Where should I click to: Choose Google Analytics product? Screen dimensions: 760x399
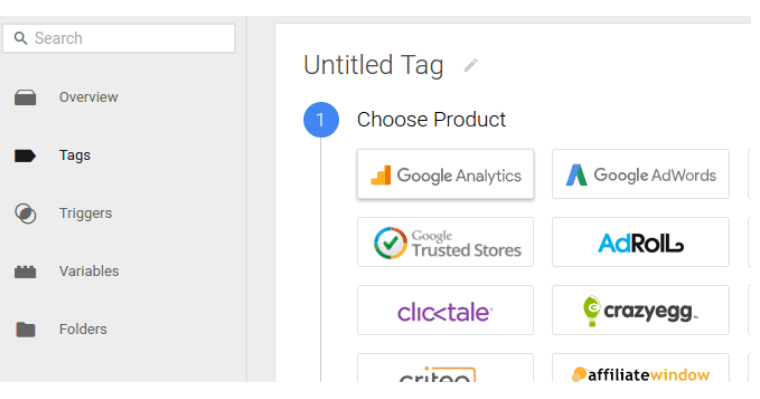pyautogui.click(x=445, y=175)
